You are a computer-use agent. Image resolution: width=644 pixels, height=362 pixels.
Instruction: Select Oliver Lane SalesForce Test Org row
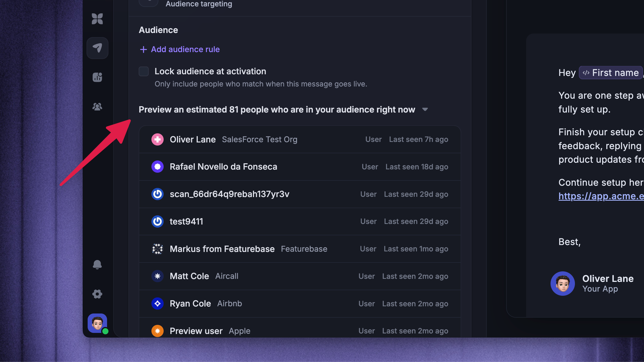click(x=300, y=139)
